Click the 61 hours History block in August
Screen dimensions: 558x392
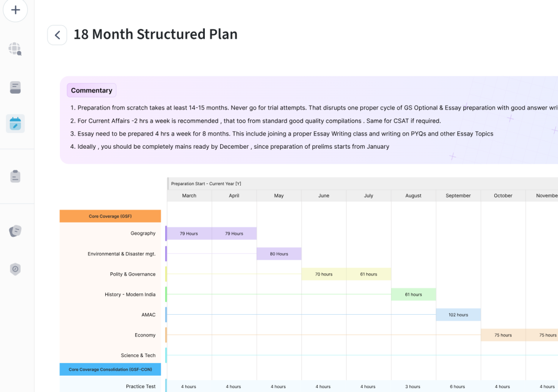(x=413, y=295)
